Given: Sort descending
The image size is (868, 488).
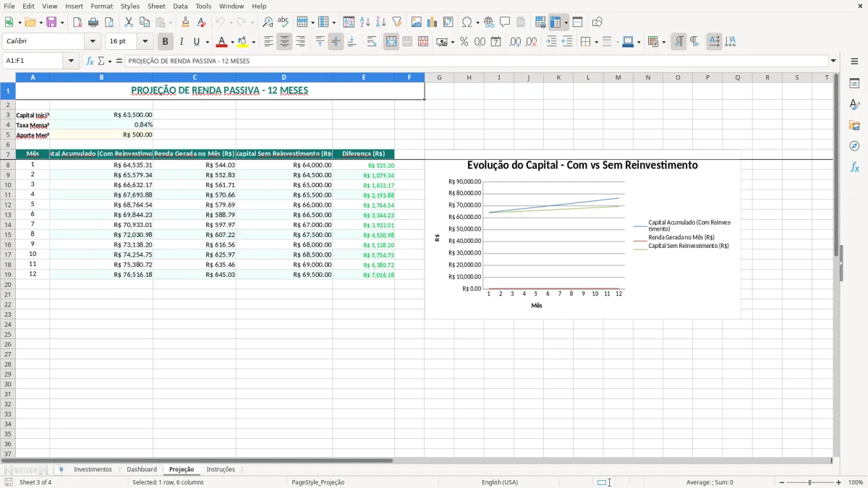Looking at the screenshot, I should [x=381, y=22].
